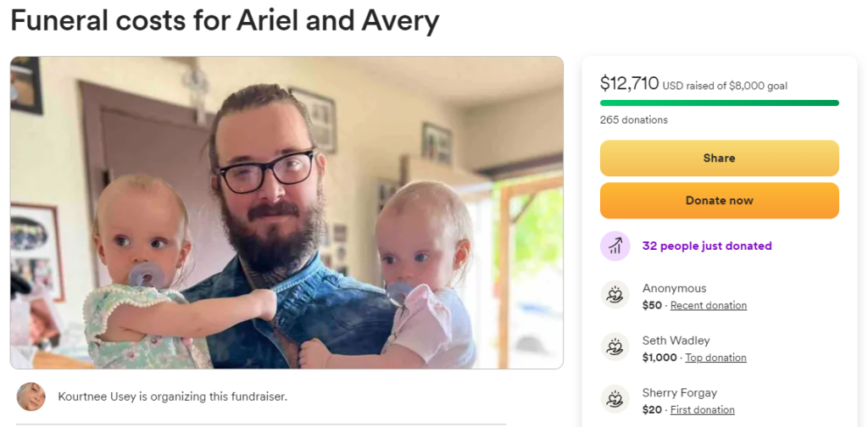The width and height of the screenshot is (868, 427).
Task: Select the Anonymous donor name
Action: (674, 289)
